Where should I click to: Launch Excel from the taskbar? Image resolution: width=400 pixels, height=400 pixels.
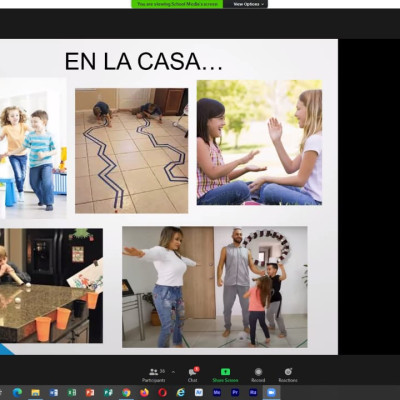pos(72,393)
